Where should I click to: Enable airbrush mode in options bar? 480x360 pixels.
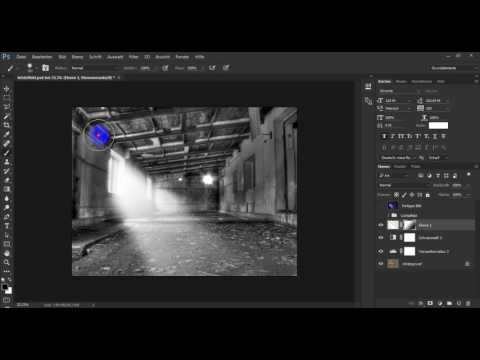pos(212,68)
